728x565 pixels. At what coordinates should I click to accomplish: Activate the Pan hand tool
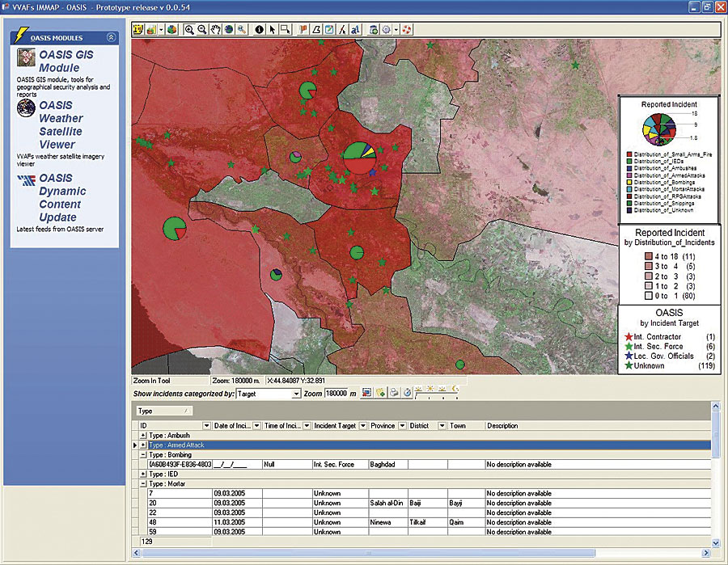(215, 29)
